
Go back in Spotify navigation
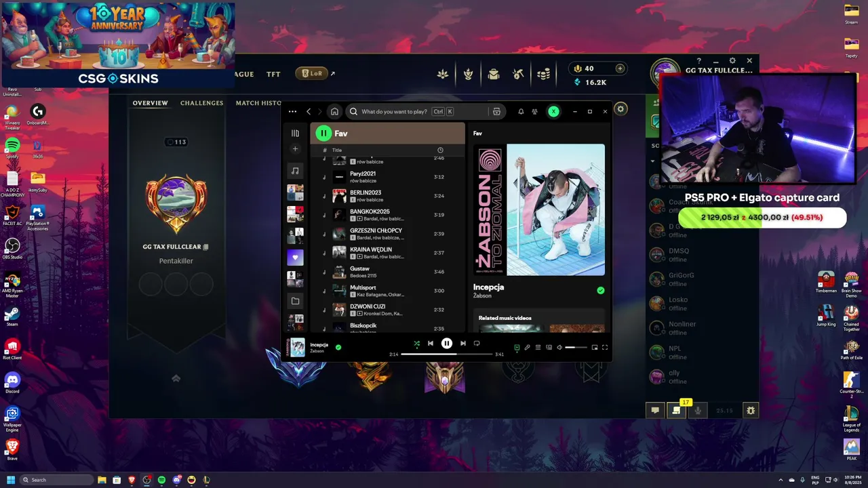tap(309, 112)
